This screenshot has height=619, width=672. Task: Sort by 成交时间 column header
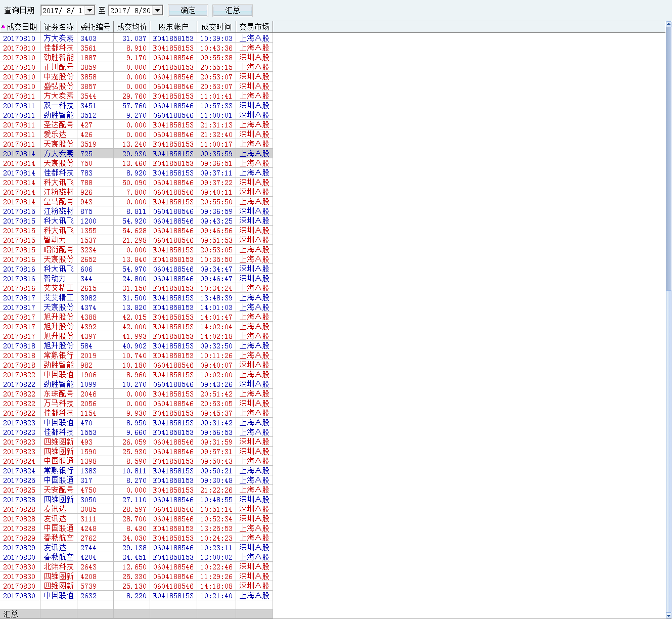(216, 27)
